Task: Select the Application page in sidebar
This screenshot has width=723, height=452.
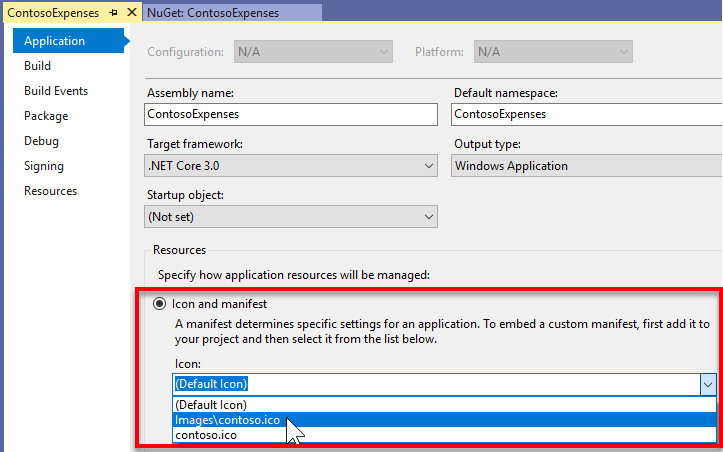Action: (55, 41)
